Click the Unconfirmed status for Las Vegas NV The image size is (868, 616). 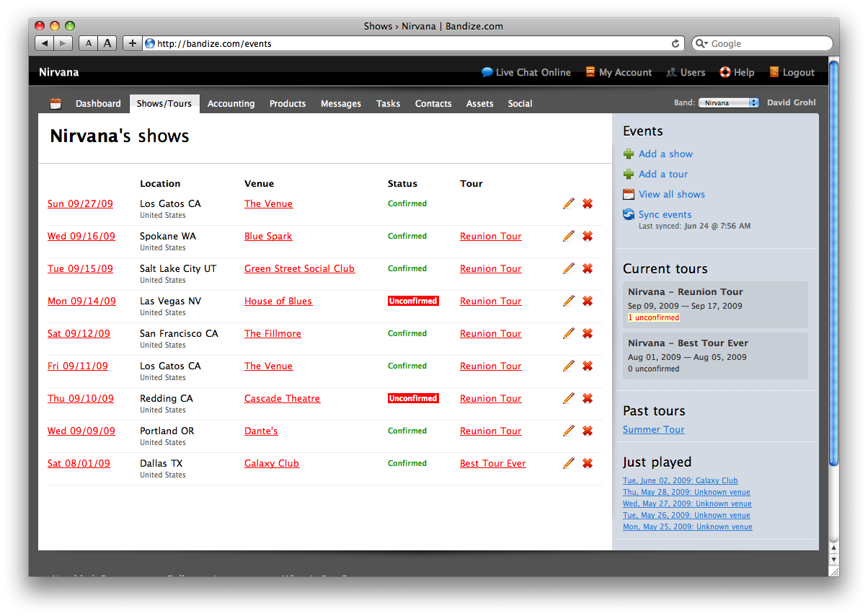pos(413,301)
